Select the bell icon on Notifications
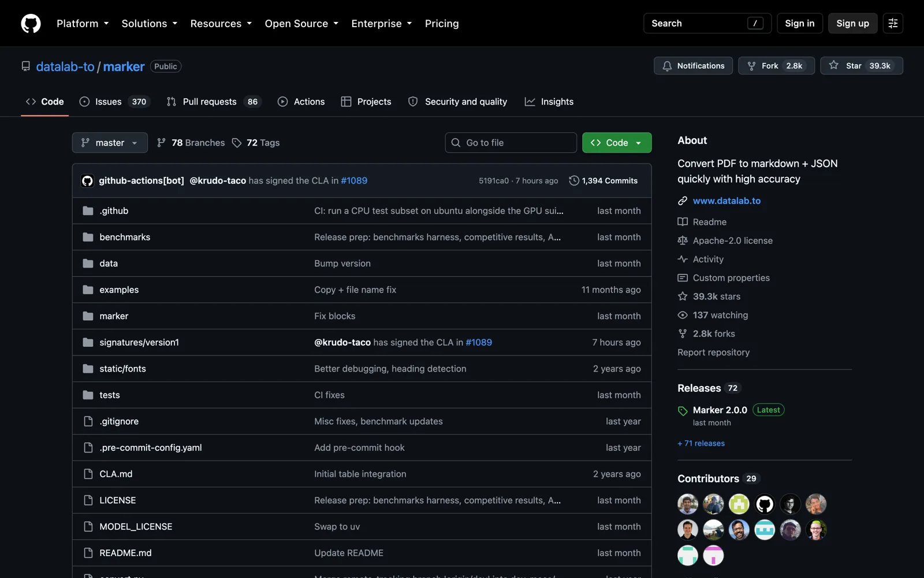The width and height of the screenshot is (924, 578). [x=667, y=66]
